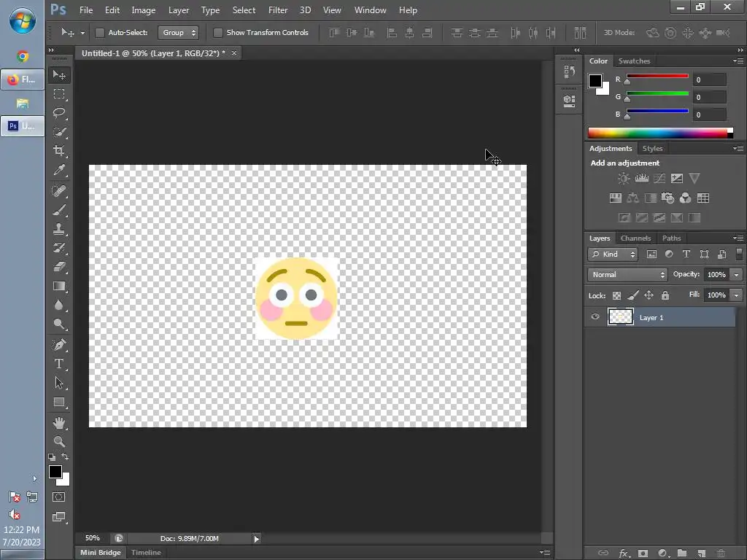This screenshot has width=747, height=560.
Task: Open the Timeline panel tab
Action: tap(146, 553)
